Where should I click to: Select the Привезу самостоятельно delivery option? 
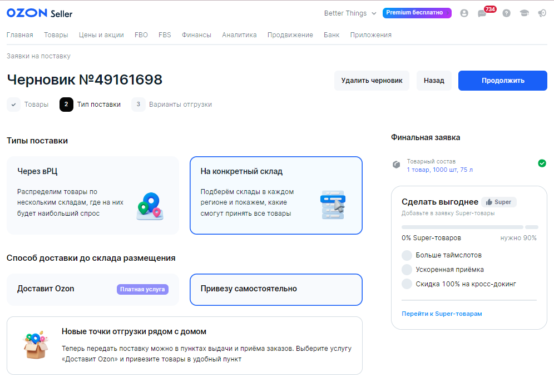pyautogui.click(x=276, y=290)
